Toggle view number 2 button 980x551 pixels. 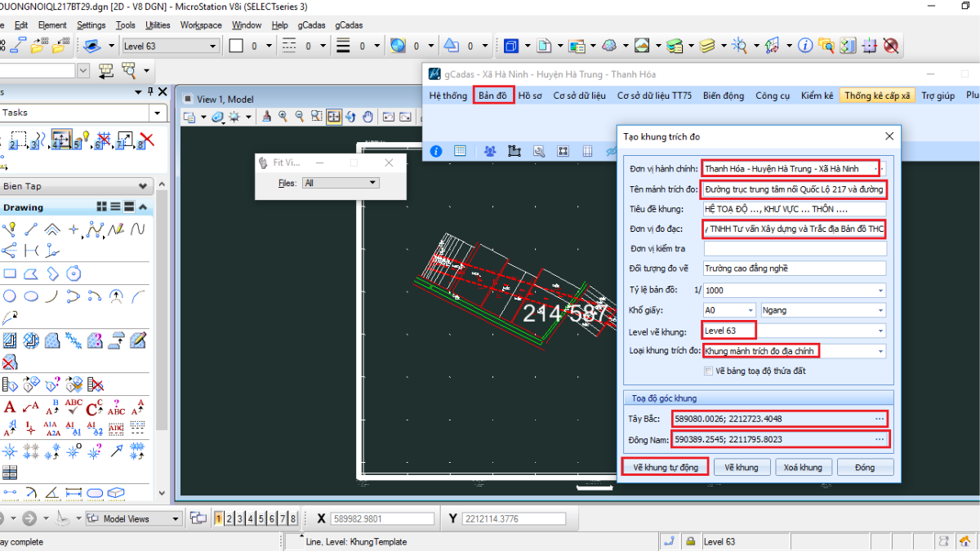(x=229, y=518)
